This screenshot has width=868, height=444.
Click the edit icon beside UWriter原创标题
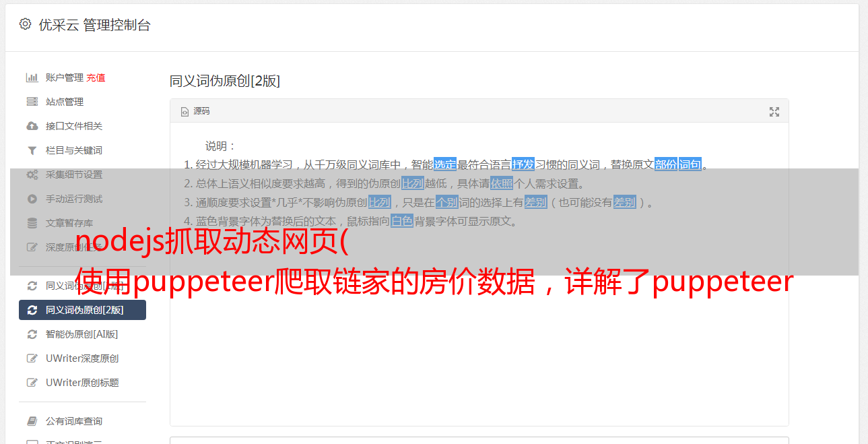32,383
